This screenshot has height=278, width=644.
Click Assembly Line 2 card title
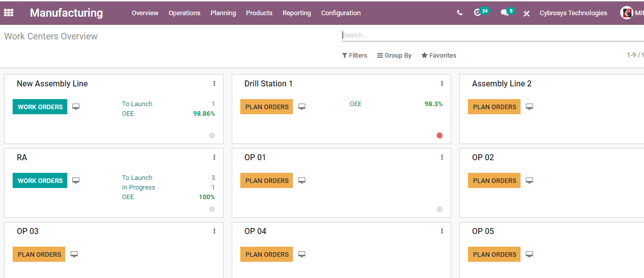pos(502,84)
